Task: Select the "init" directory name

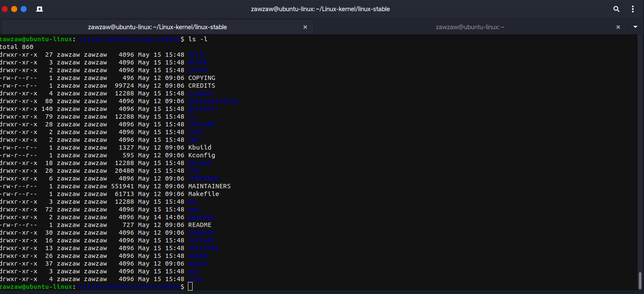Action: click(x=196, y=132)
